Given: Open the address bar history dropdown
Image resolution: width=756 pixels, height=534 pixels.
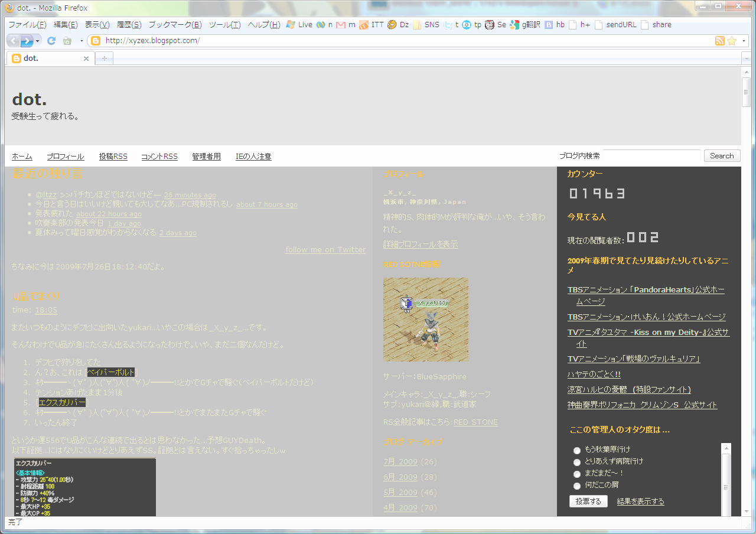Looking at the screenshot, I should point(744,41).
